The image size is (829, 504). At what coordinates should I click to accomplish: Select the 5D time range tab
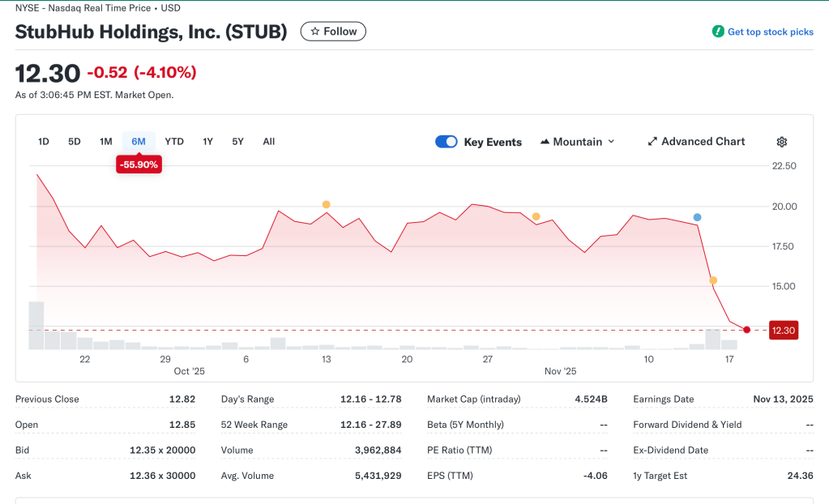pos(75,142)
